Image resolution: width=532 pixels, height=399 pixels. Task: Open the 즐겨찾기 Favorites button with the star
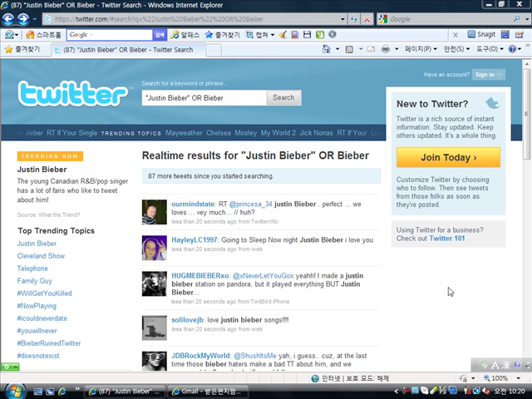(x=22, y=50)
